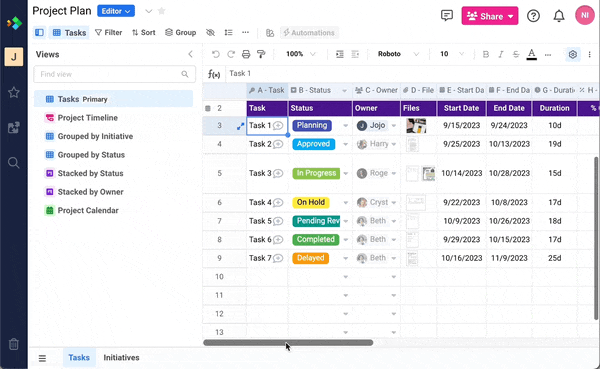Click the Sort button
600x369 pixels.
point(143,33)
